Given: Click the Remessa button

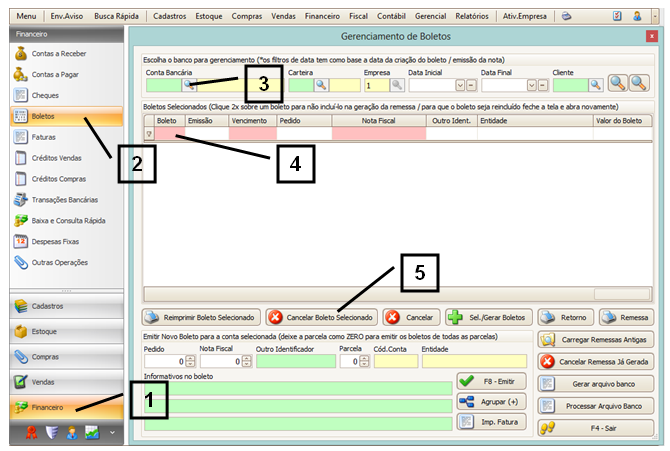Looking at the screenshot, I should 626,318.
